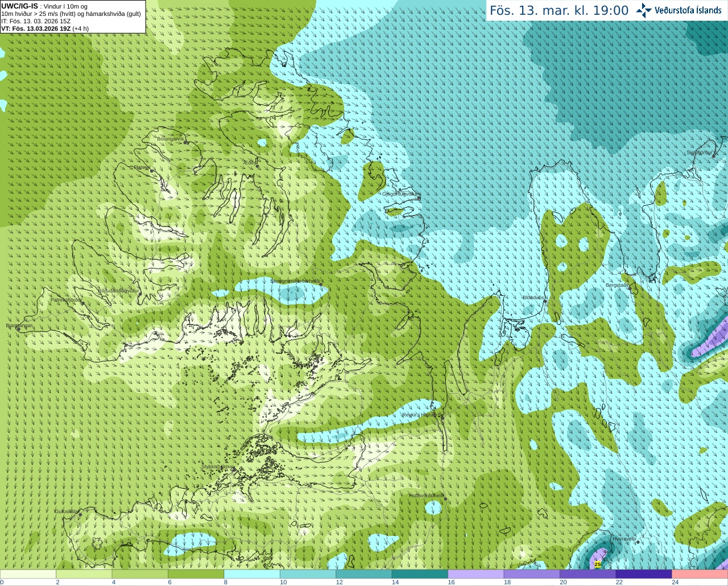Screen dimensions: 728x586
Task: Pick the 12–14 m/s teal swatch
Action: [364, 574]
